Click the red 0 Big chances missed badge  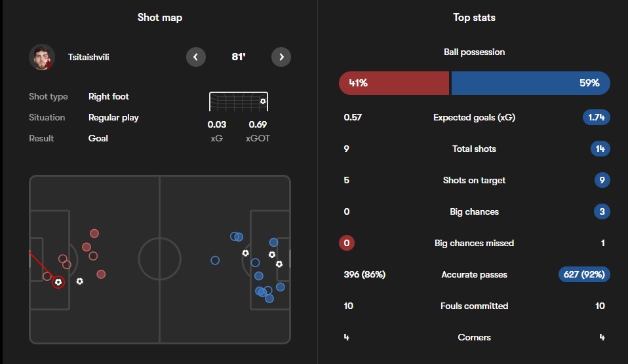347,243
